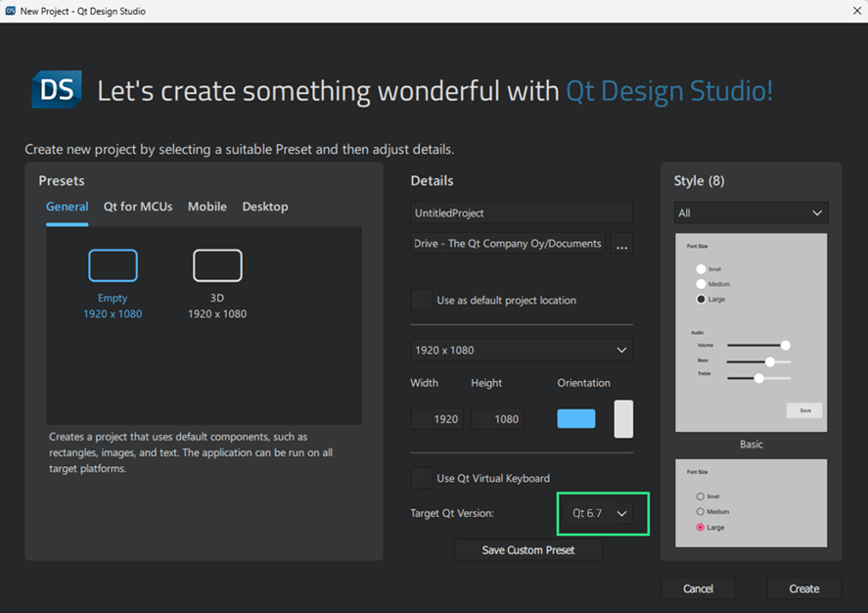Switch to the Mobile presets tab

[x=207, y=207]
